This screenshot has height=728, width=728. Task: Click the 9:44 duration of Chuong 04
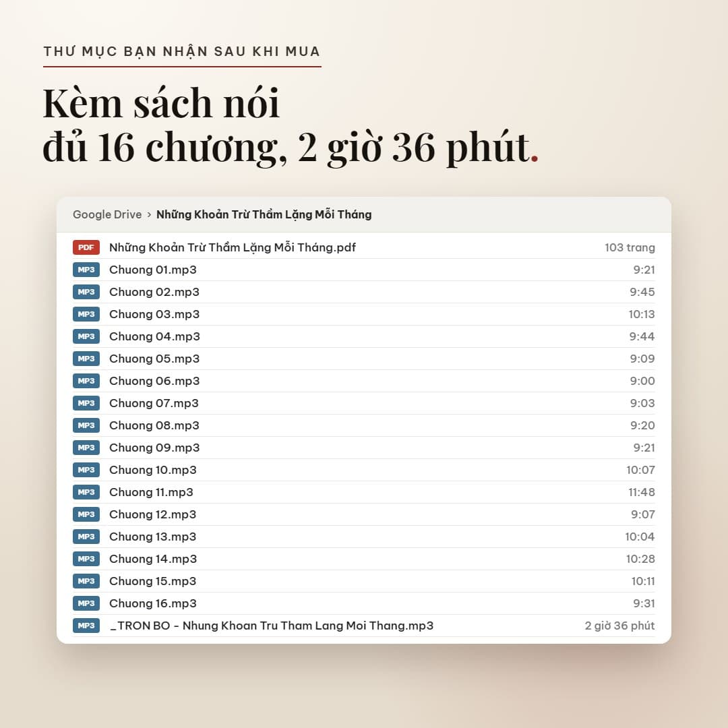pyautogui.click(x=642, y=337)
